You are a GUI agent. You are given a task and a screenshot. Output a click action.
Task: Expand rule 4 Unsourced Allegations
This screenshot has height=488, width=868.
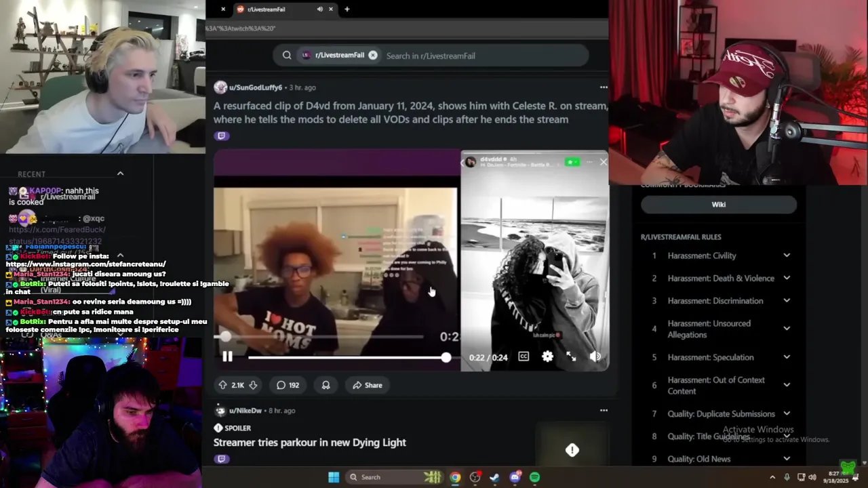pos(787,329)
